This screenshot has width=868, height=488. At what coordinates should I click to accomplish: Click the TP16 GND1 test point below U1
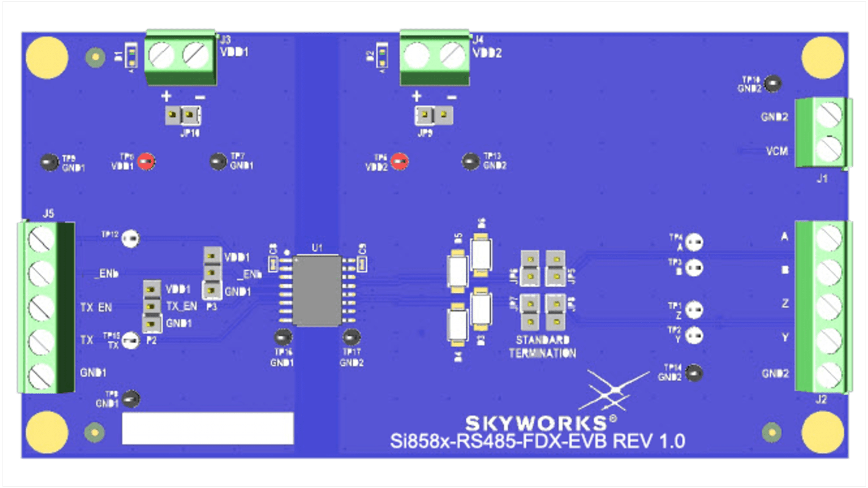(282, 337)
